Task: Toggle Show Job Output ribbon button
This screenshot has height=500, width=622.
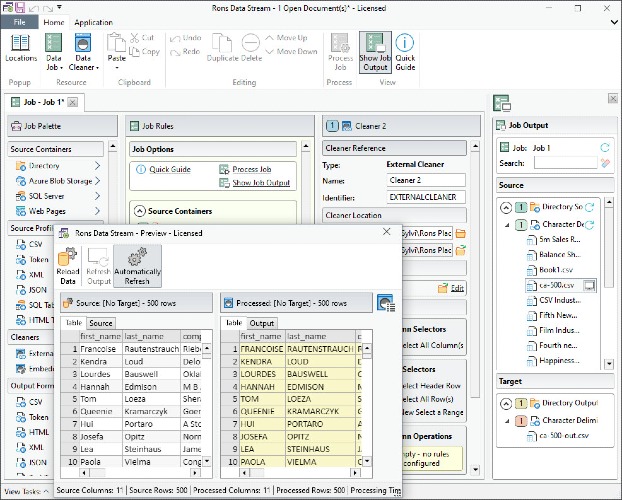Action: click(375, 52)
